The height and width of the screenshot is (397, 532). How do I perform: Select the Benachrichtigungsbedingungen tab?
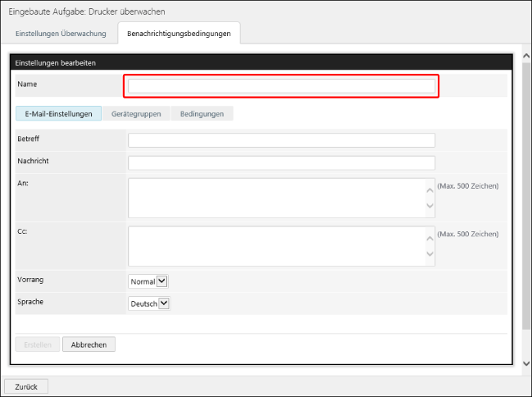coord(179,34)
